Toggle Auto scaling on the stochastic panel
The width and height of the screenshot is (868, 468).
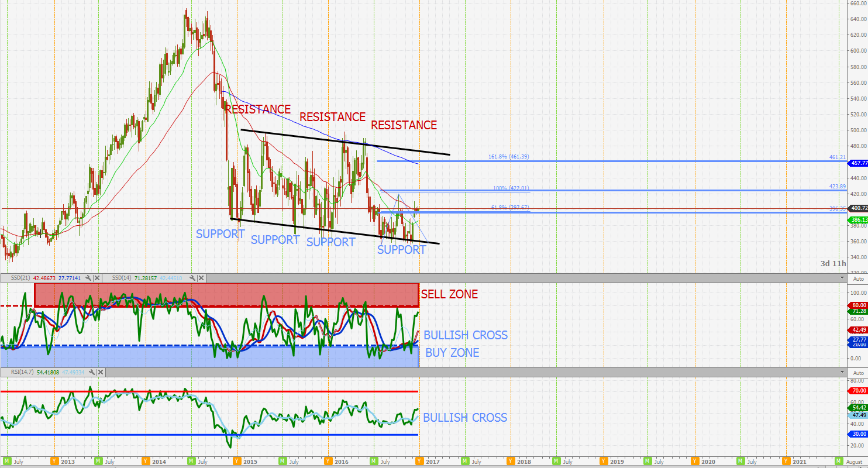857,279
